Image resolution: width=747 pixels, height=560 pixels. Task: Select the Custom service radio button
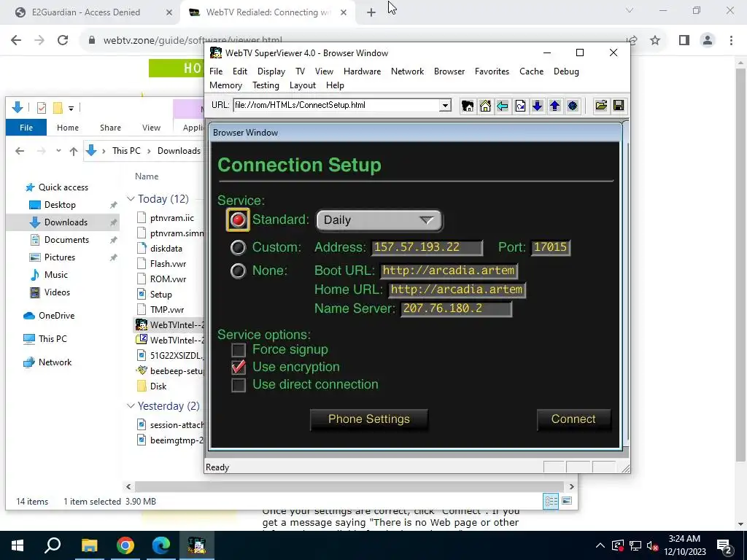[238, 247]
